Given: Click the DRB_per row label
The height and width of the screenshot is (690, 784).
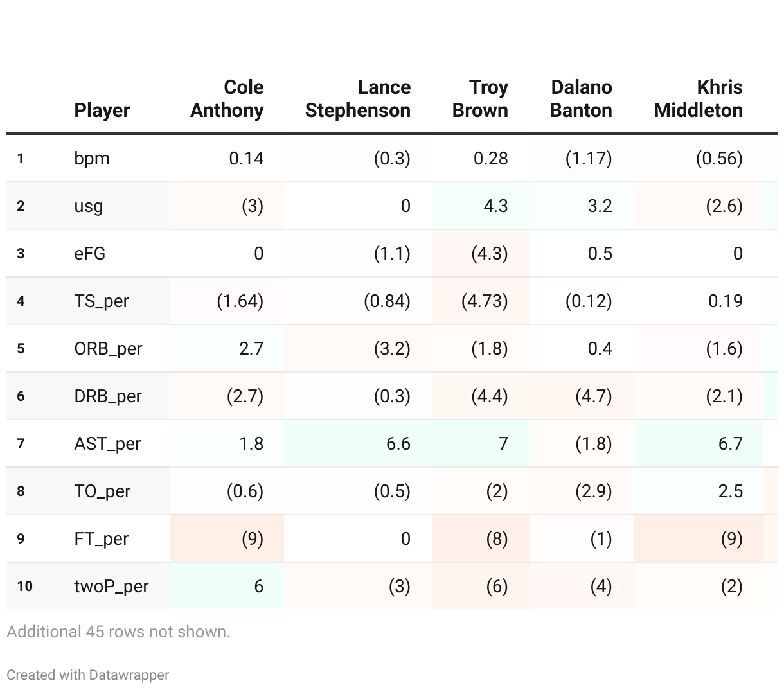Looking at the screenshot, I should pos(108,396).
